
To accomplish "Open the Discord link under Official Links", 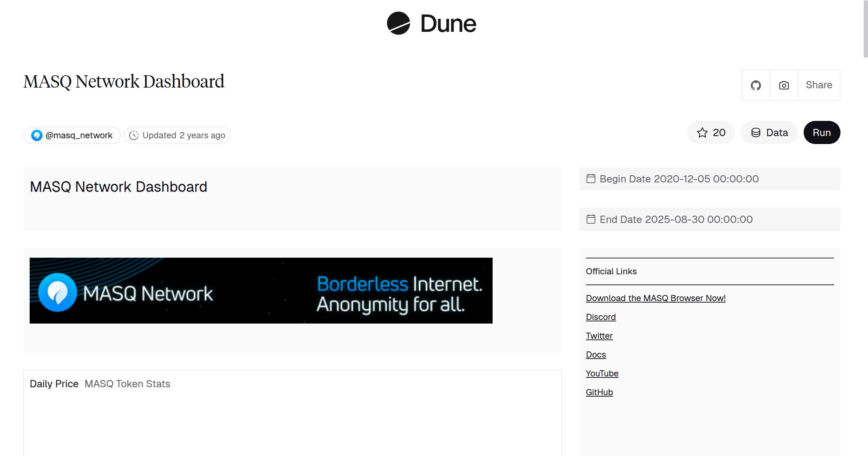I will [x=600, y=317].
